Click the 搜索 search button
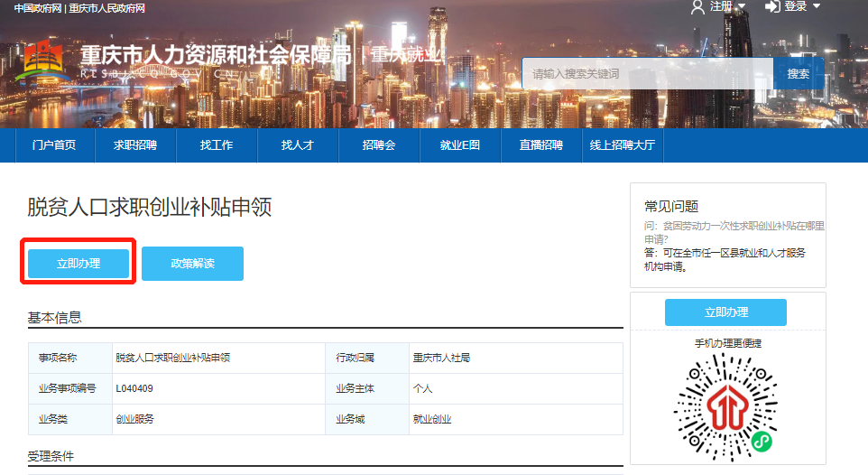 click(799, 74)
